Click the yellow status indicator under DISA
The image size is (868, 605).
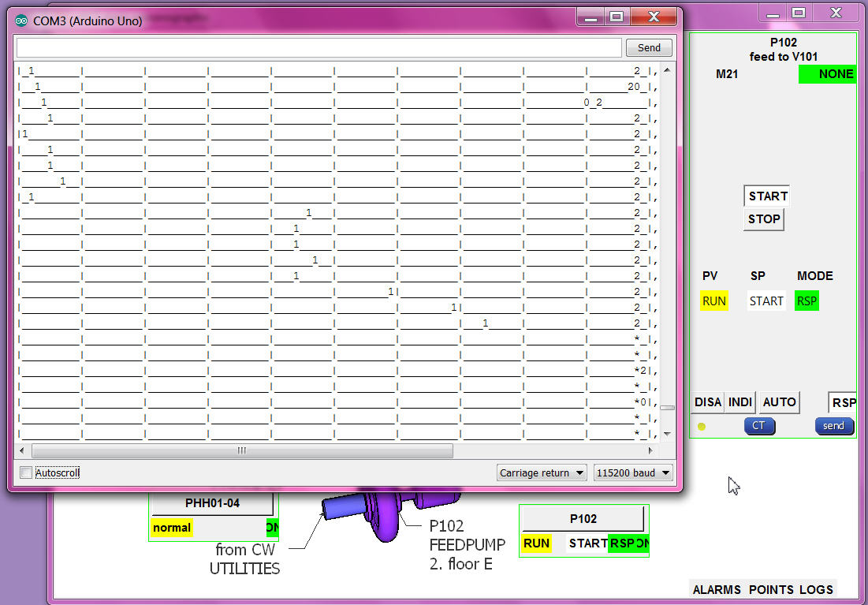pos(702,427)
